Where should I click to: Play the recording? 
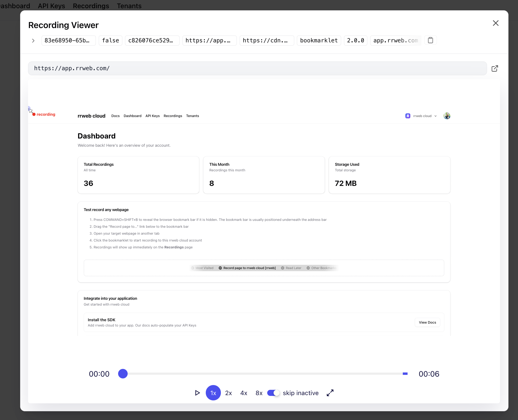pyautogui.click(x=197, y=393)
